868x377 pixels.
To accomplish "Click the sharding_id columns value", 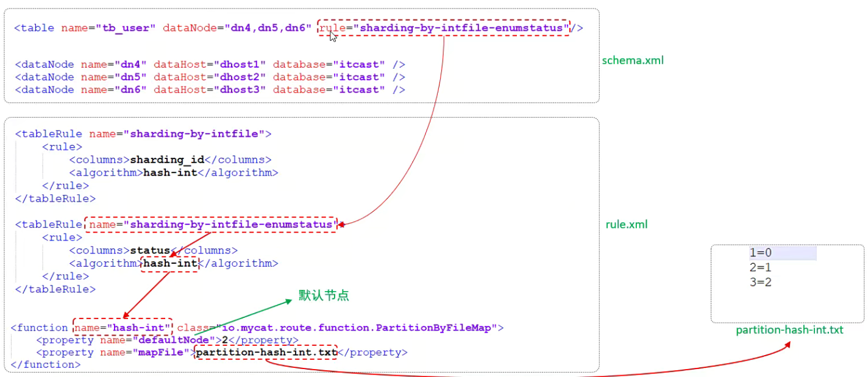I will pos(166,160).
